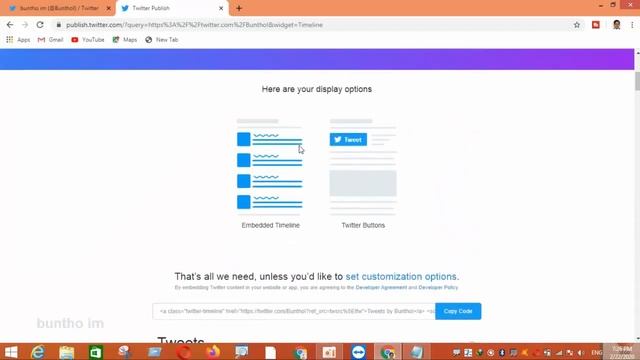The height and width of the screenshot is (360, 640).
Task: Open the Chrome three-dot menu
Action: click(x=632, y=25)
